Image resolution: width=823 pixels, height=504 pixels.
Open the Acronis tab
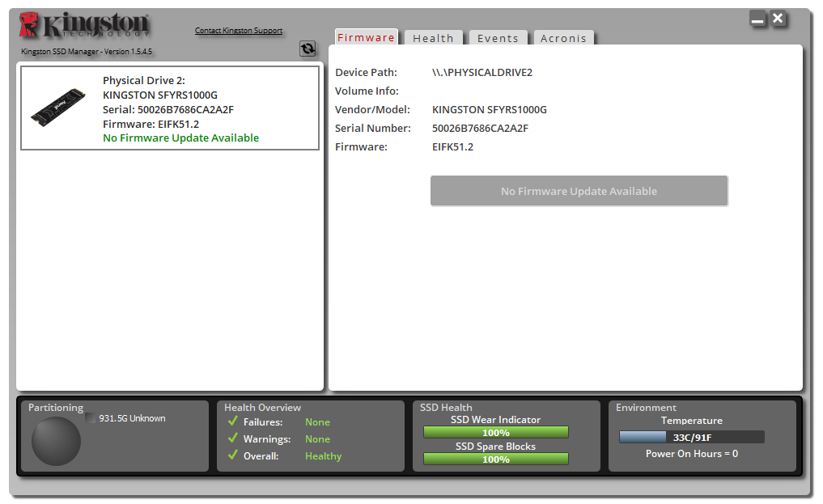point(564,38)
